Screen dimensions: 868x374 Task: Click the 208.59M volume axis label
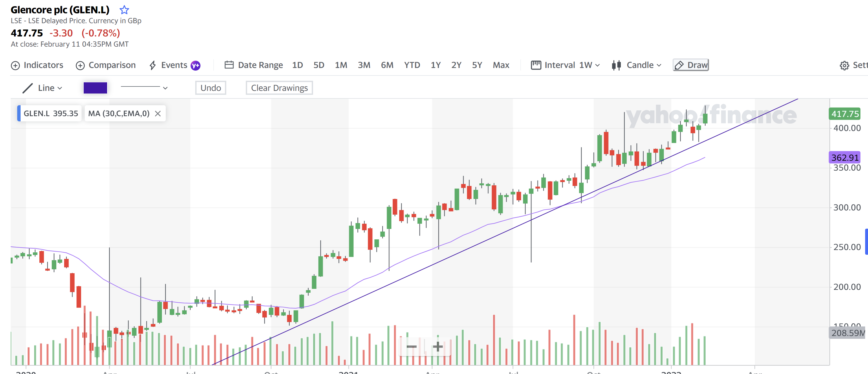[848, 333]
